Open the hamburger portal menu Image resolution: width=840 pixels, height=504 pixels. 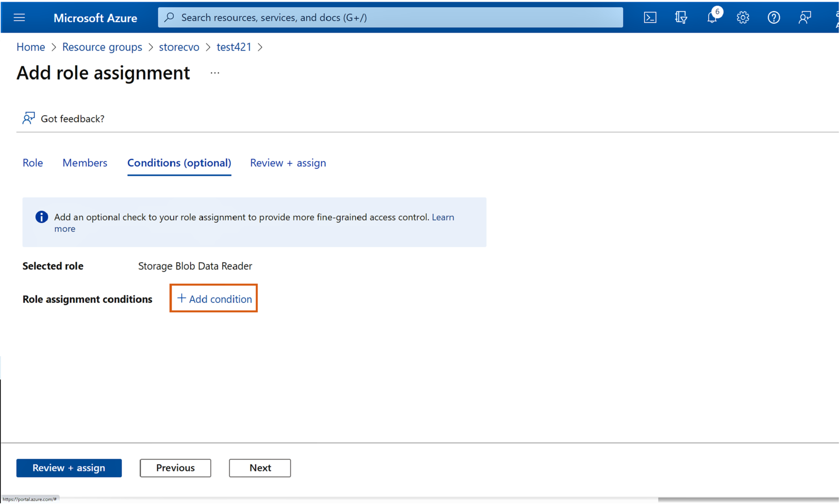(x=19, y=17)
